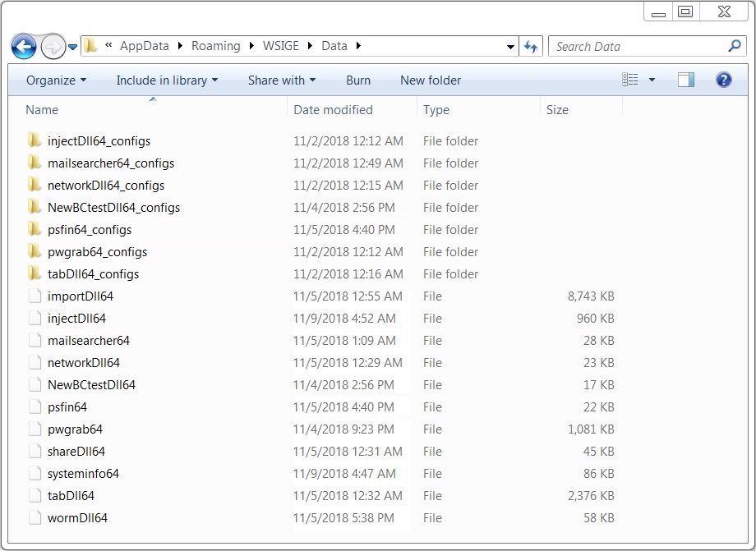
Task: Open the address bar history dropdown
Action: point(510,47)
